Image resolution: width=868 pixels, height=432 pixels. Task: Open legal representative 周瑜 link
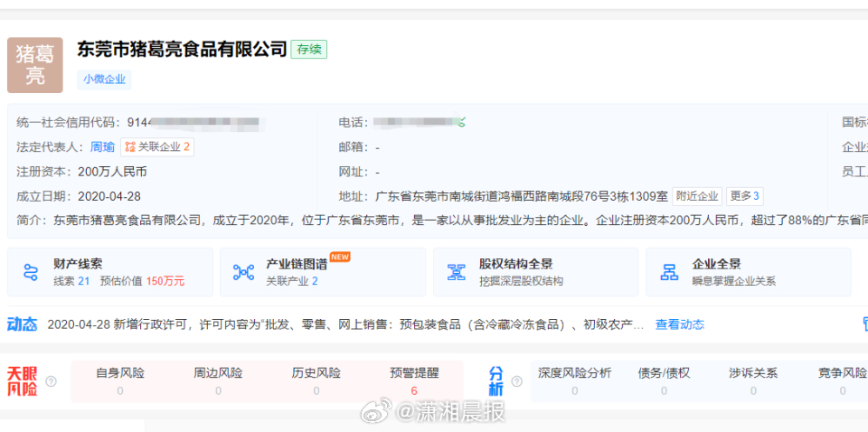coord(102,146)
